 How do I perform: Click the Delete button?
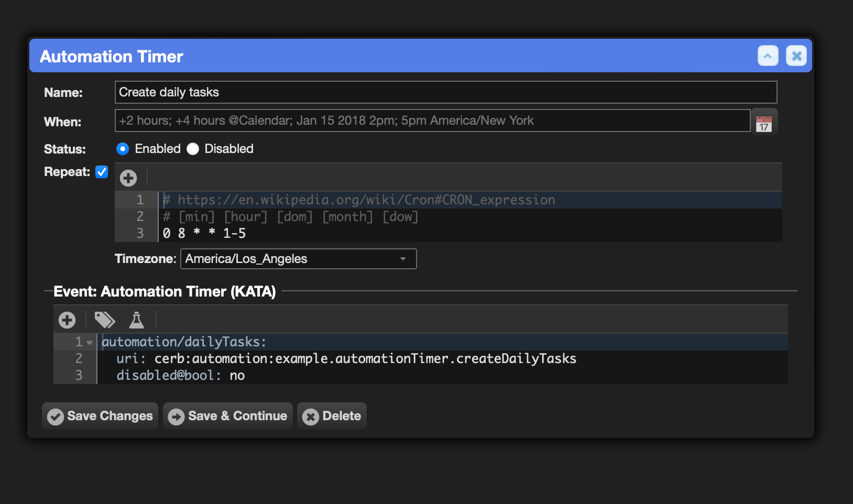332,416
